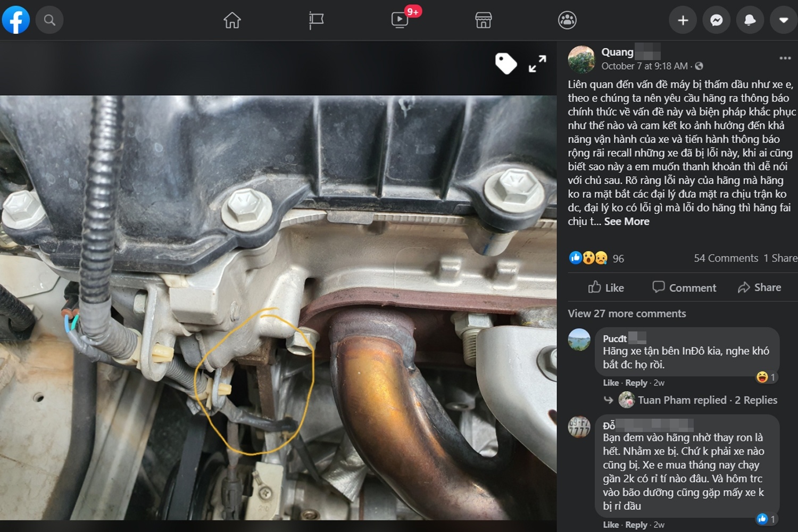Click the Create plus button
Screen dimensions: 798x532
(x=683, y=20)
